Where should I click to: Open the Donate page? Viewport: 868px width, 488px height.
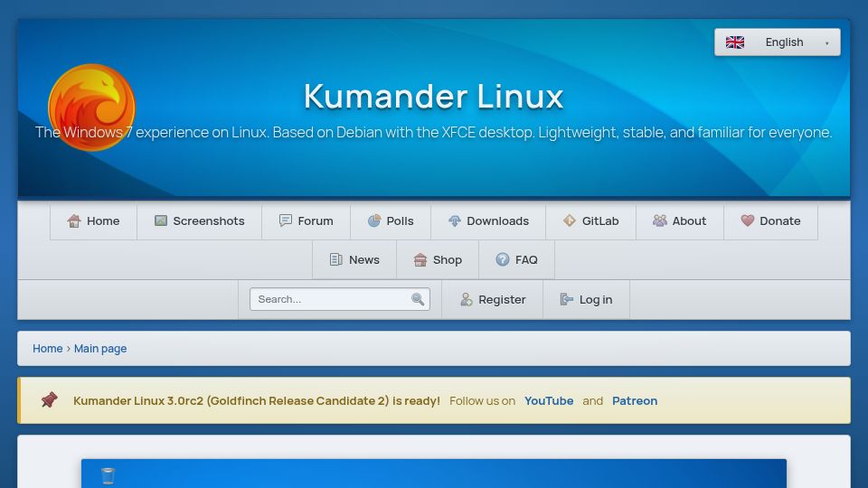point(770,221)
